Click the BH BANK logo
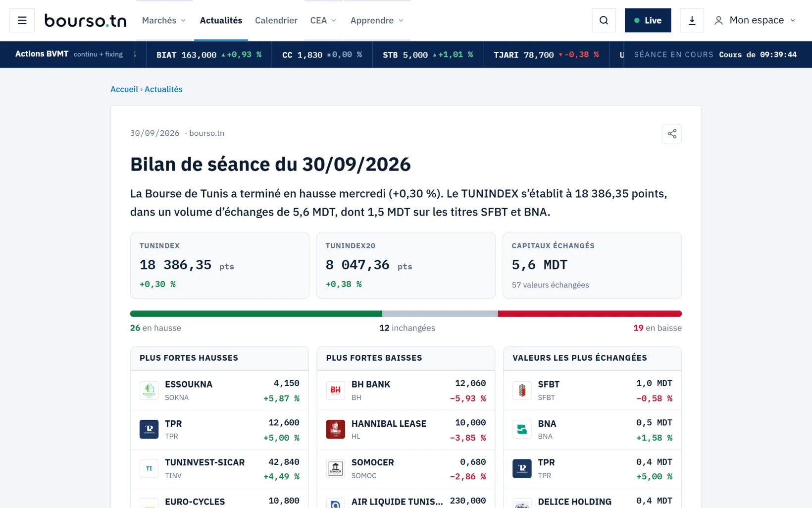Image resolution: width=812 pixels, height=508 pixels. point(336,391)
